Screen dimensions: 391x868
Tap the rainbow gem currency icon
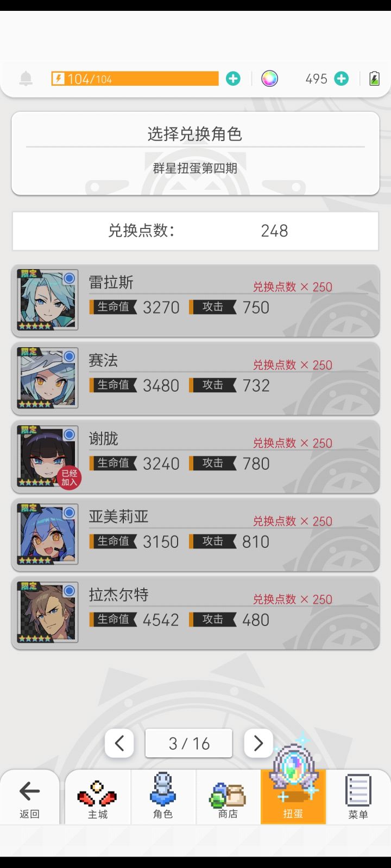[x=269, y=79]
